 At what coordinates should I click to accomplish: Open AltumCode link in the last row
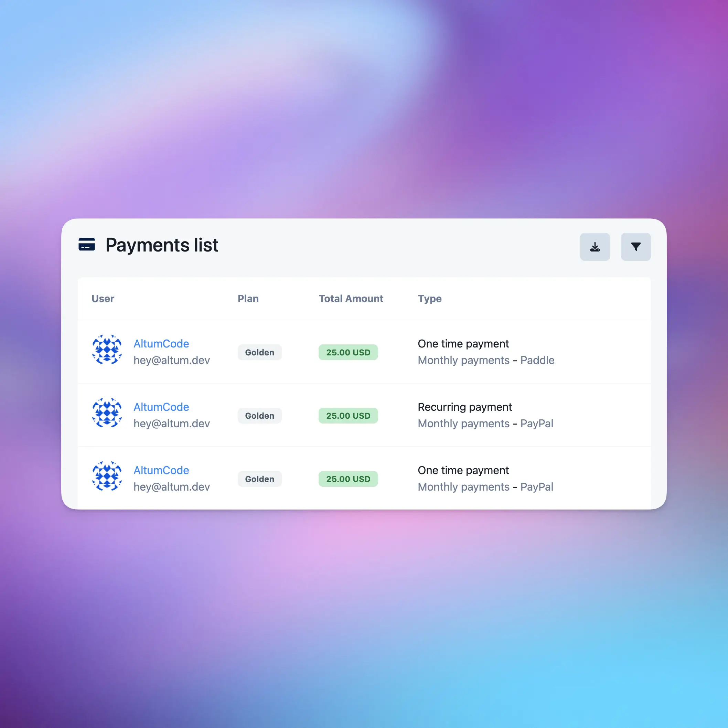[161, 470]
